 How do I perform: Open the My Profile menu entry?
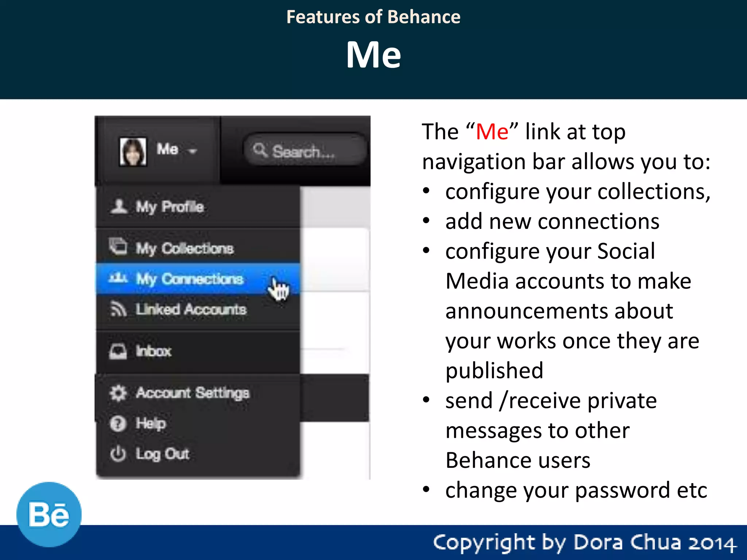click(x=170, y=207)
